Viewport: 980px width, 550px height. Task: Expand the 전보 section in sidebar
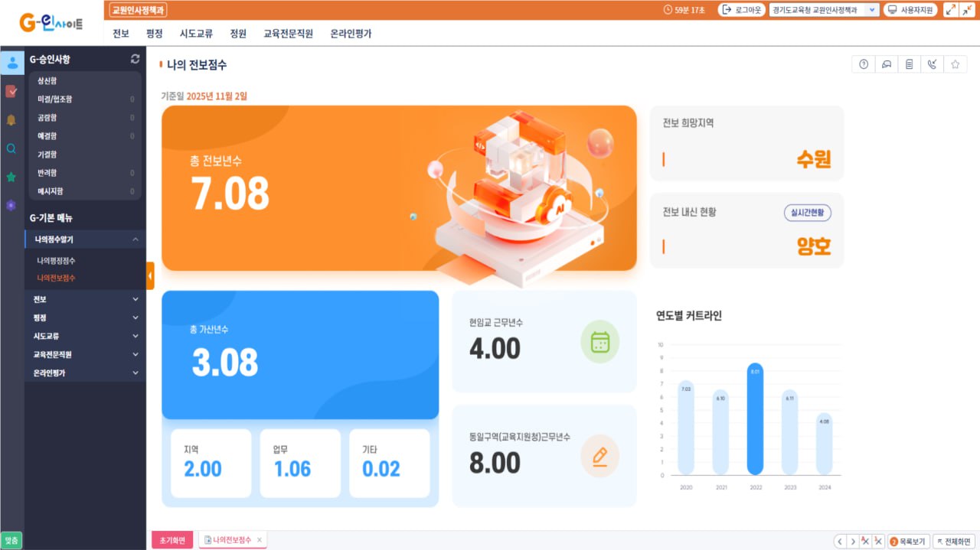coord(84,299)
